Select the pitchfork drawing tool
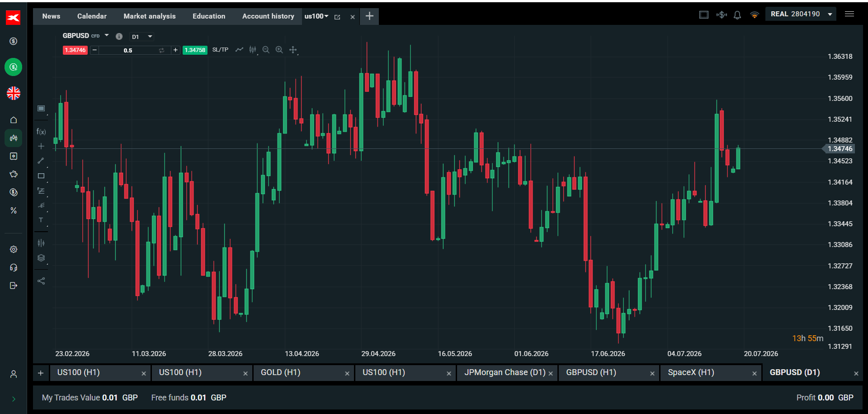This screenshot has height=414, width=868. (x=41, y=205)
